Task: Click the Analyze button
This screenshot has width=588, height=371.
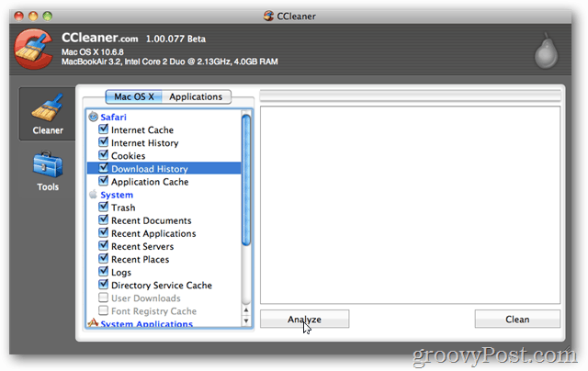Action: pyautogui.click(x=304, y=320)
